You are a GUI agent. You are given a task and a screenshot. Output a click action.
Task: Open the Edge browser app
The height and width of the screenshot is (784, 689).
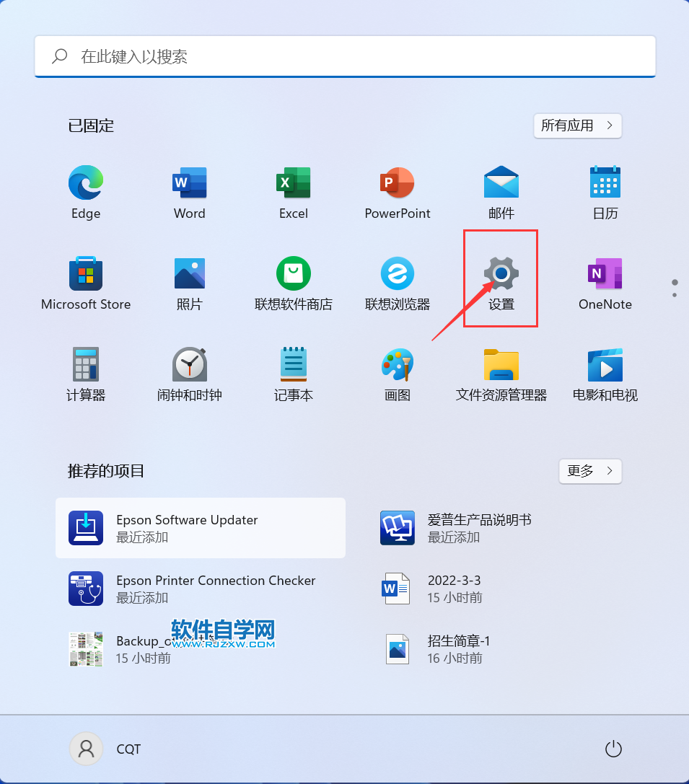pos(86,193)
